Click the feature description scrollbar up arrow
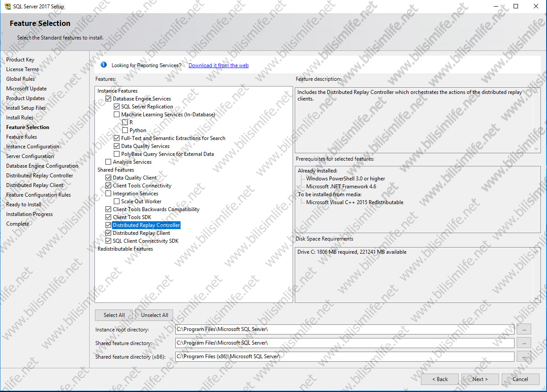The width and height of the screenshot is (547, 392). (x=536, y=91)
